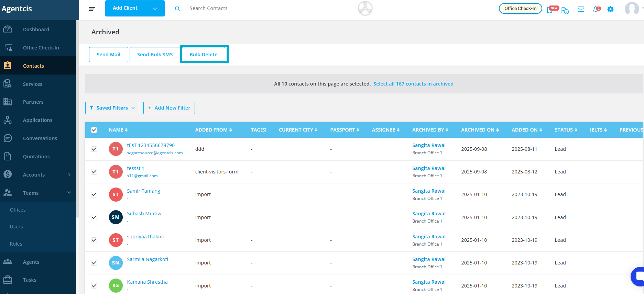
Task: Click the Subash Muraw SM avatar
Action: click(116, 217)
